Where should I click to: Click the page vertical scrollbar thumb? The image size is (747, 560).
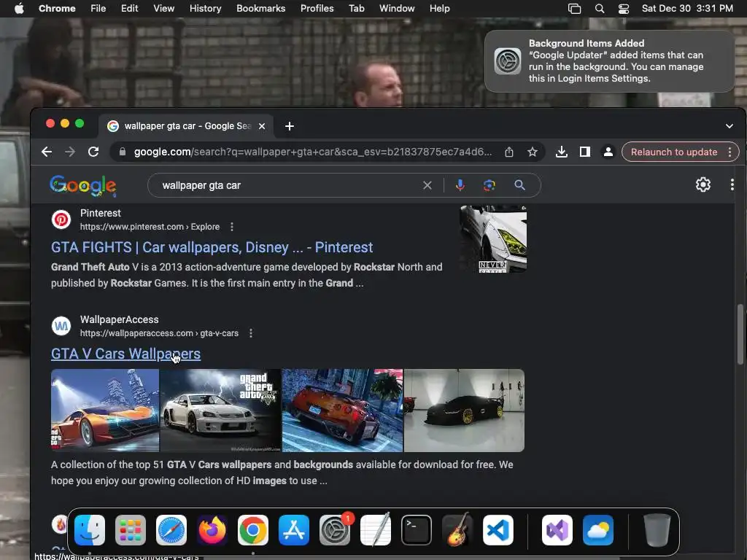coord(740,334)
